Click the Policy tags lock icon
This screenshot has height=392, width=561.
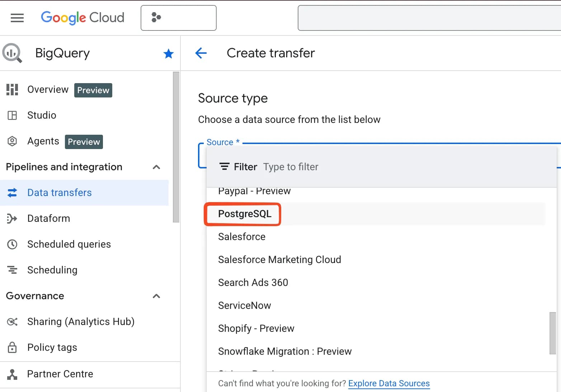(x=12, y=347)
